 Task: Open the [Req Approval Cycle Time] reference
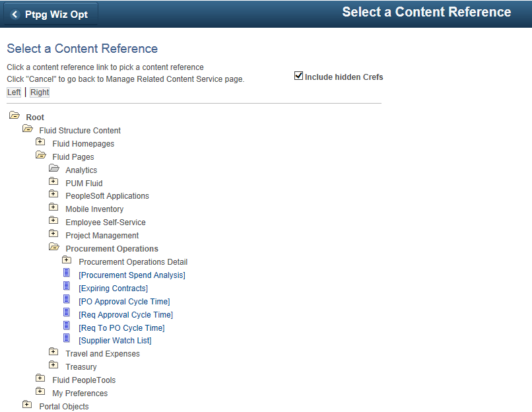pyautogui.click(x=125, y=314)
